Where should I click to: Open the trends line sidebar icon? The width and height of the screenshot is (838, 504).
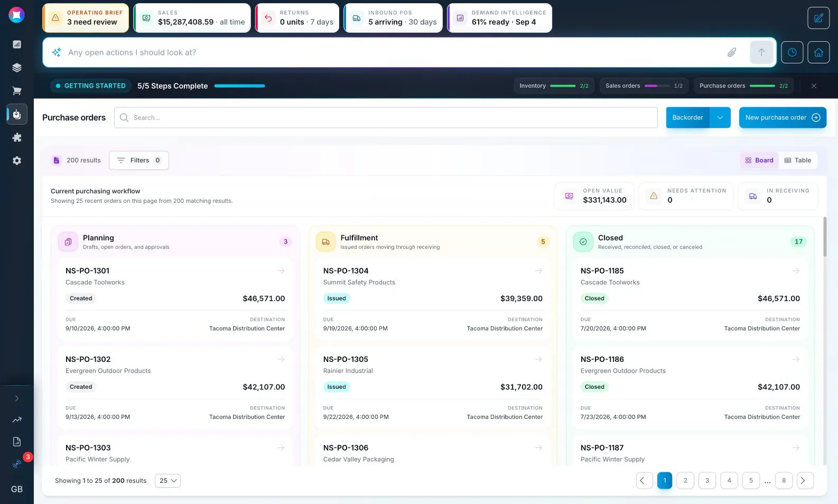tap(17, 420)
